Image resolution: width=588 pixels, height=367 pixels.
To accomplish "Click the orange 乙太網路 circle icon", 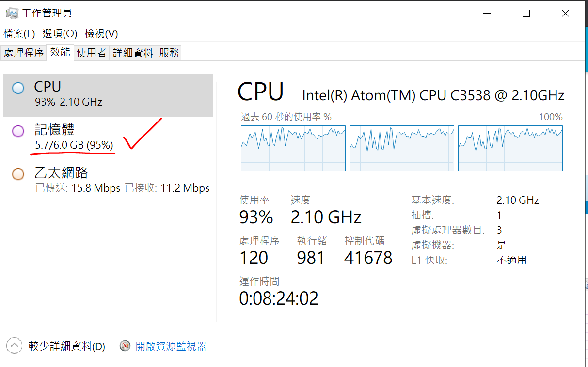I will point(18,174).
